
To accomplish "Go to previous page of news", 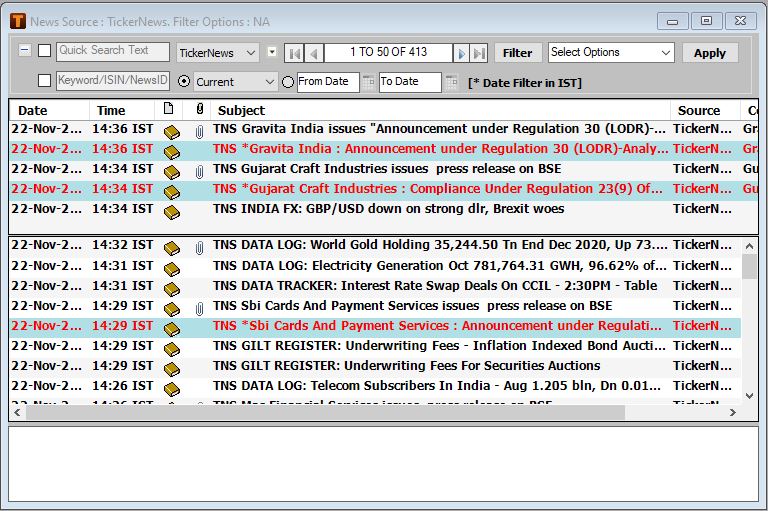I will (314, 53).
